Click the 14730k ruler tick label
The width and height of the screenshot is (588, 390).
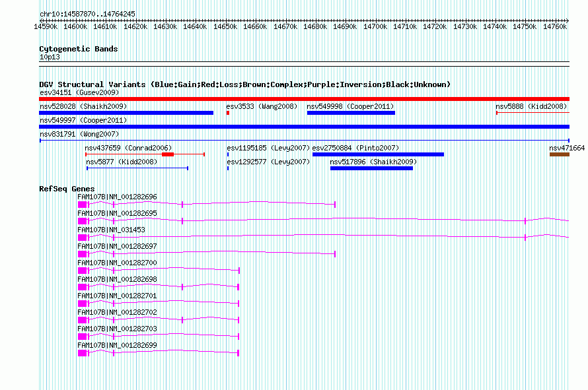point(465,26)
